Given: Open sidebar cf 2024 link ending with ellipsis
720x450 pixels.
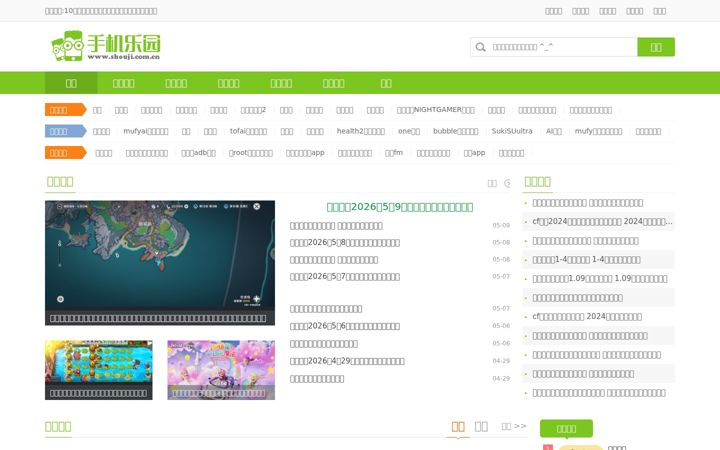Looking at the screenshot, I should click(602, 221).
